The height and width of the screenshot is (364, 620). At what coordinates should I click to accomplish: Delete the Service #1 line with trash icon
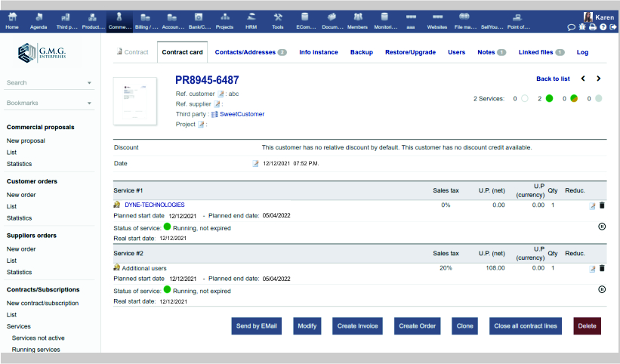(602, 205)
